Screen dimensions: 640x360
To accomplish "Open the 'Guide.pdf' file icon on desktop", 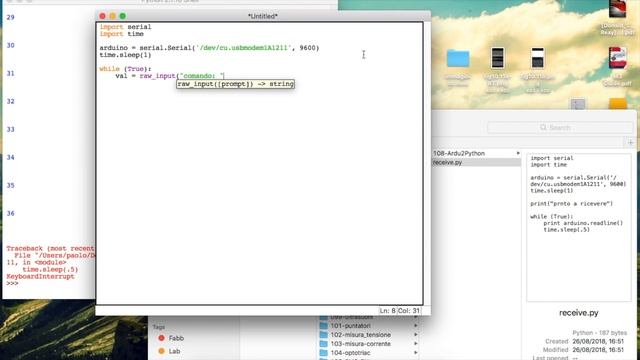I will coord(618,58).
